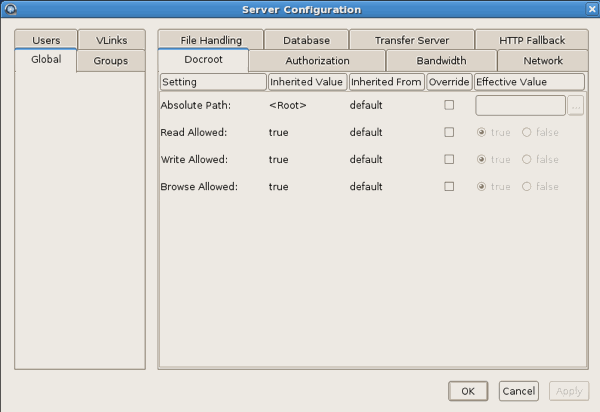The width and height of the screenshot is (600, 412).
Task: Select the Global tab
Action: point(46,60)
